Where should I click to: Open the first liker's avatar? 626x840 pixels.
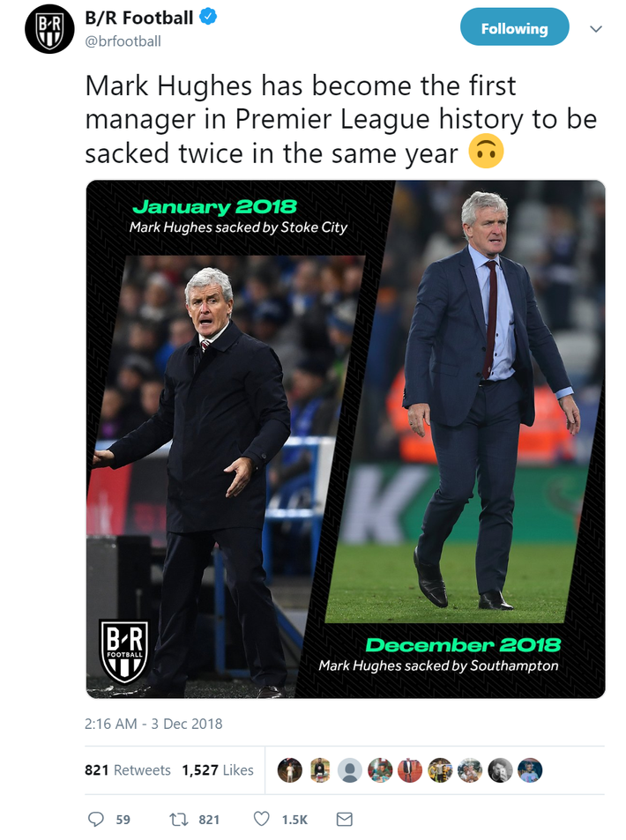[290, 770]
